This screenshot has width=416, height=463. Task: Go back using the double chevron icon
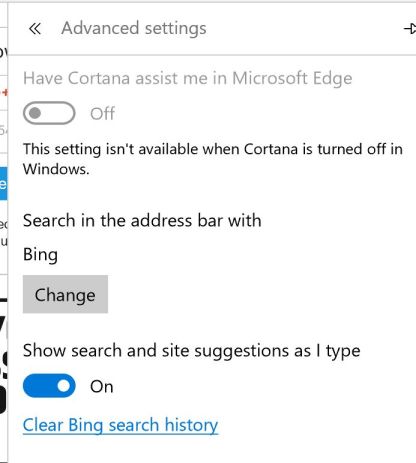pos(35,29)
